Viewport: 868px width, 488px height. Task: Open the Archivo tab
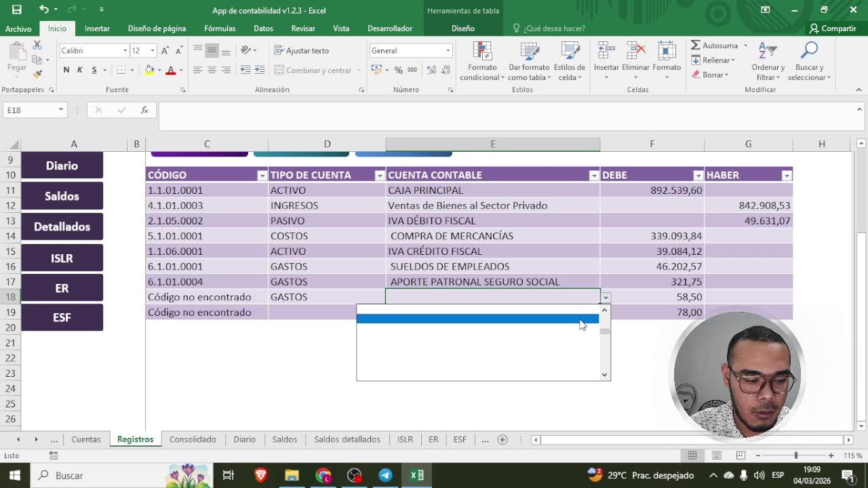pos(18,28)
